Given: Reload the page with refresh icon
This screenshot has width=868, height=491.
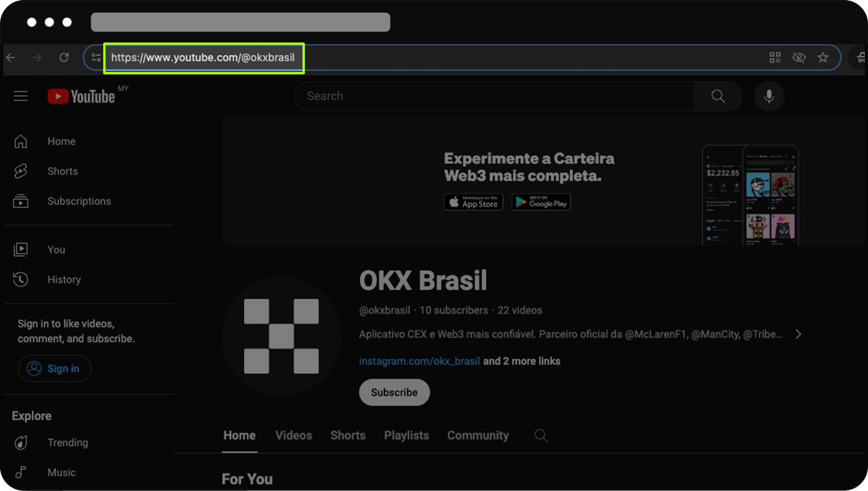Looking at the screenshot, I should click(64, 57).
